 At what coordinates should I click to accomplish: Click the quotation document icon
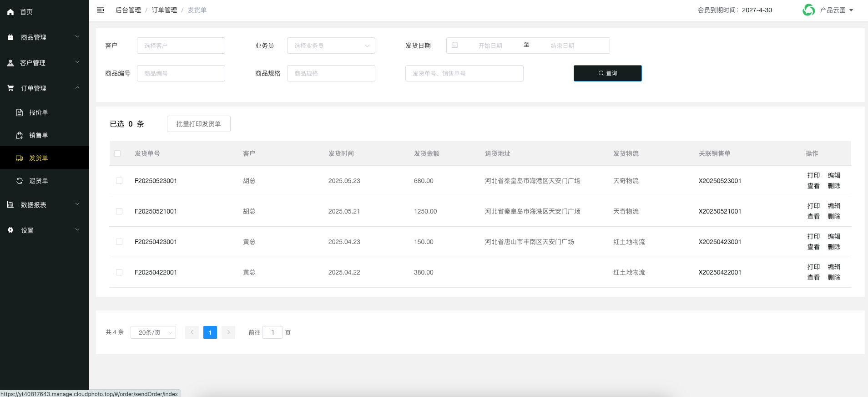pos(20,112)
